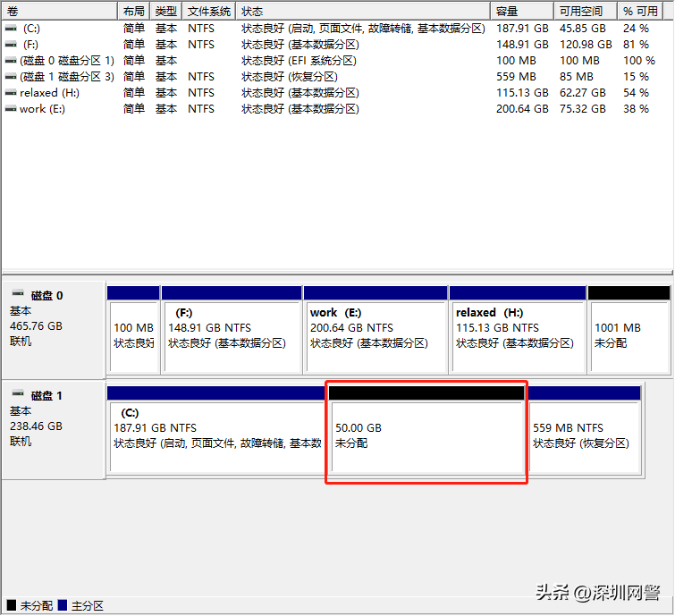The height and width of the screenshot is (616, 675).
Task: Sort by the 类型 column header
Action: coord(166,11)
